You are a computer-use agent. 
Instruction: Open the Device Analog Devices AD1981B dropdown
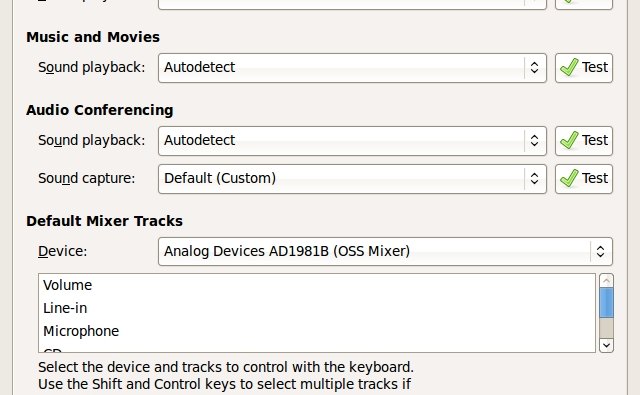(385, 251)
